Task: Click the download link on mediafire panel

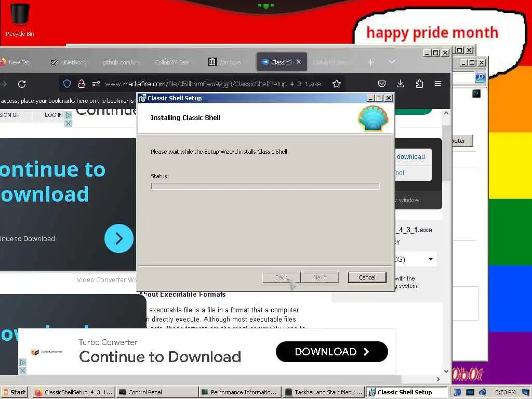Action: pos(410,157)
